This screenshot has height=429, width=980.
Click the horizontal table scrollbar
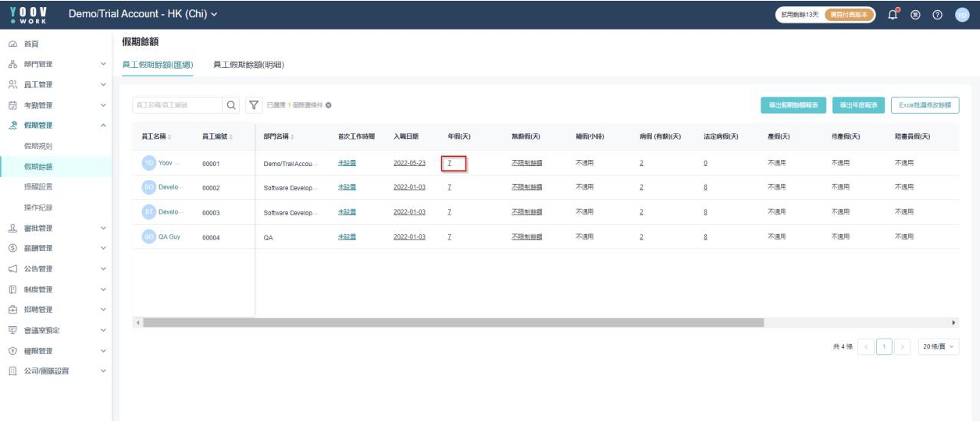point(453,322)
